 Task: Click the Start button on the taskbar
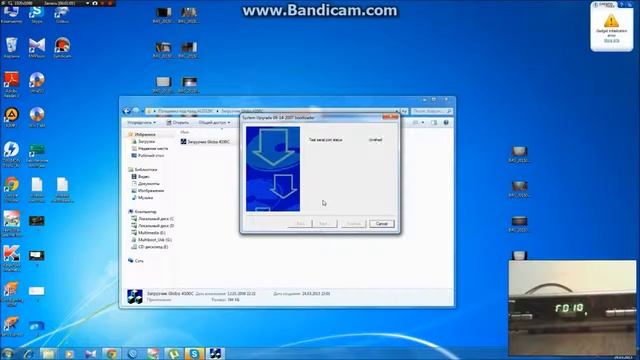(x=8, y=353)
